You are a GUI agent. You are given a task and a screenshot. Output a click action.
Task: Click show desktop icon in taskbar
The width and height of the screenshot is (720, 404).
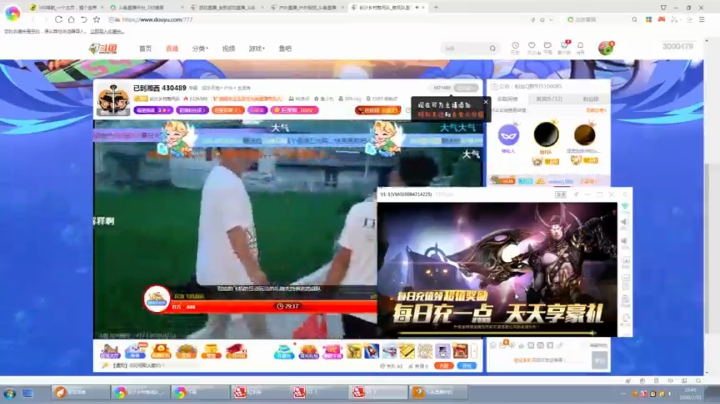tap(28, 393)
